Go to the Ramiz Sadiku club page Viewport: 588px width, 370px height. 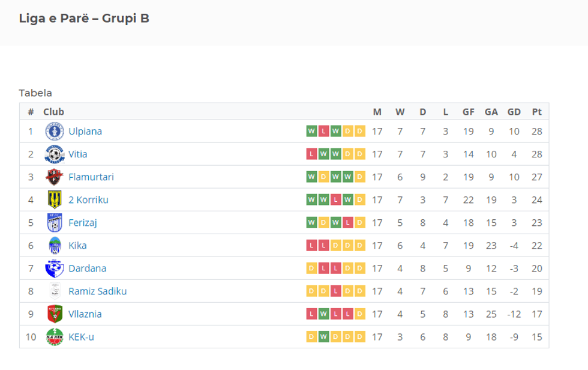tap(97, 291)
